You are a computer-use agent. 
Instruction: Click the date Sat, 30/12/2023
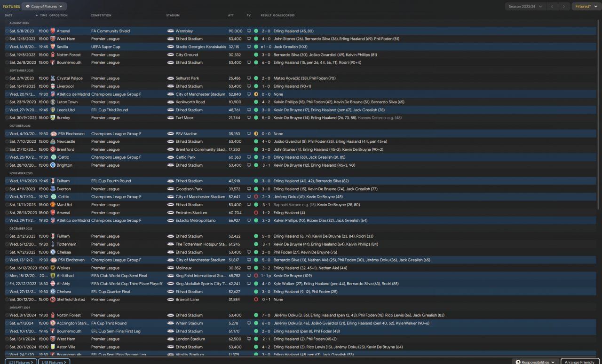coord(22,299)
